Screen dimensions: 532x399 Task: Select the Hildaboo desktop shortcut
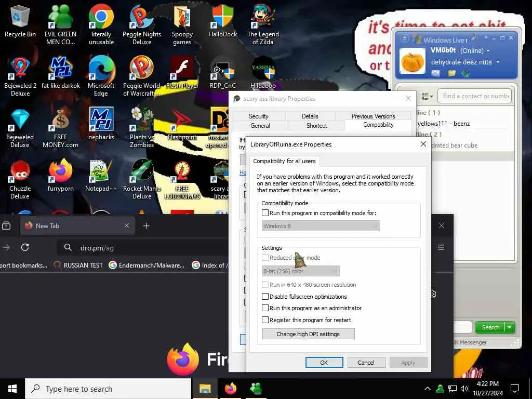click(263, 73)
